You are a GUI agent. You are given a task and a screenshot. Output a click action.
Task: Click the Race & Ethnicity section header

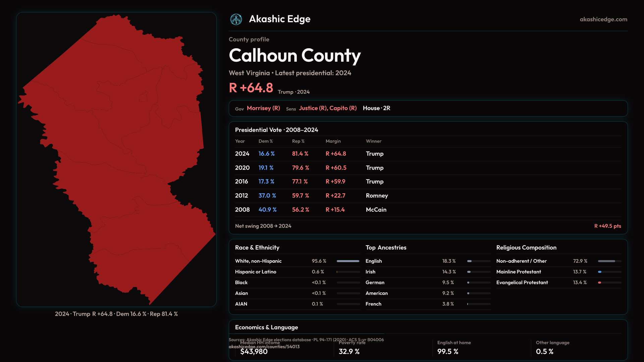coord(257,248)
